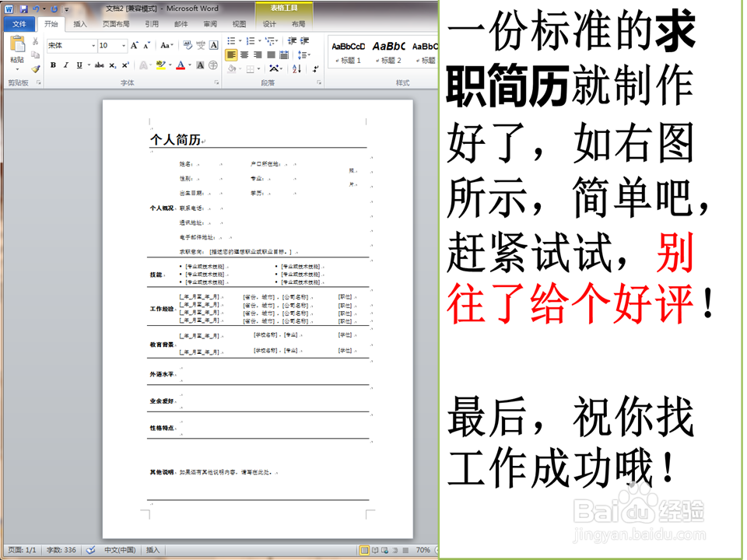Click the subscript formatting icon
The width and height of the screenshot is (747, 560).
[112, 65]
